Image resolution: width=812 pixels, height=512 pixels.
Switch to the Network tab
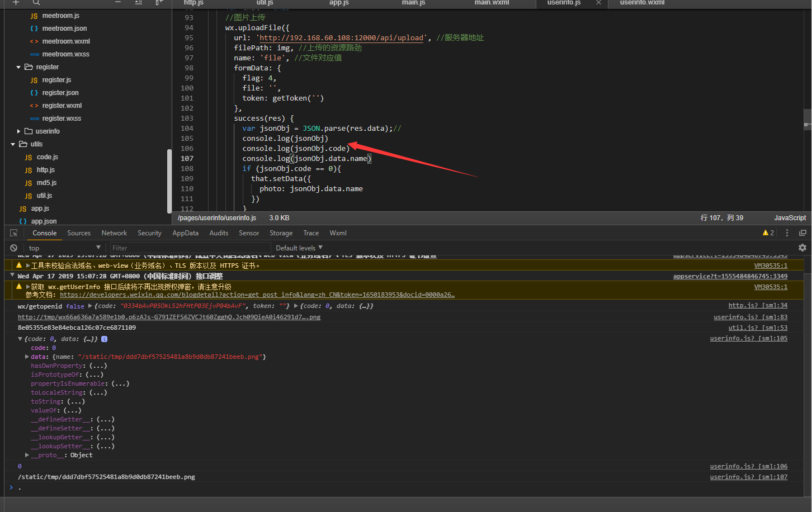pos(114,233)
